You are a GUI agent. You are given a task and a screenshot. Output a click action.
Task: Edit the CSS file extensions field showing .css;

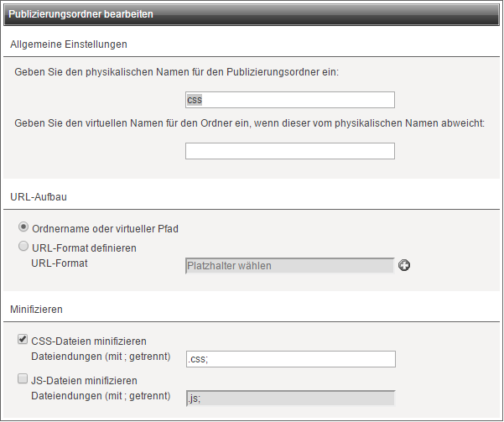click(x=291, y=359)
